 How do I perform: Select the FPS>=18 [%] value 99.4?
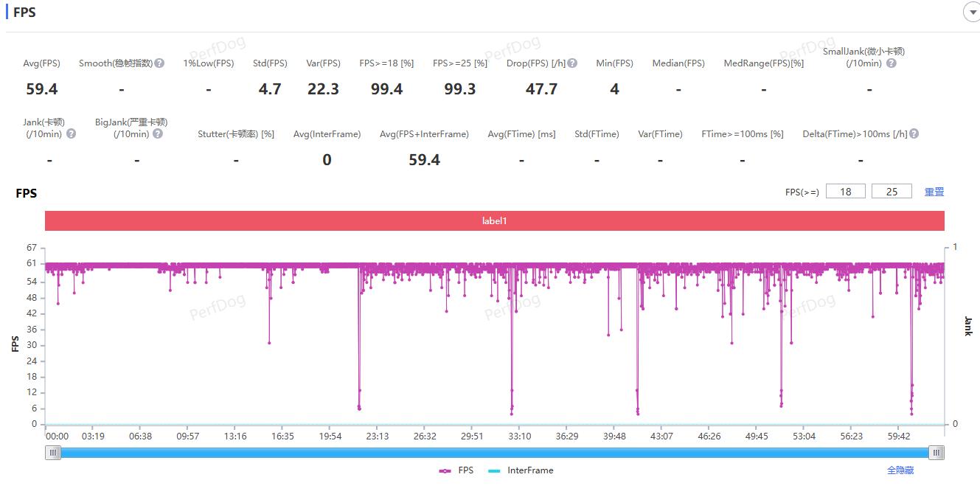pos(386,89)
